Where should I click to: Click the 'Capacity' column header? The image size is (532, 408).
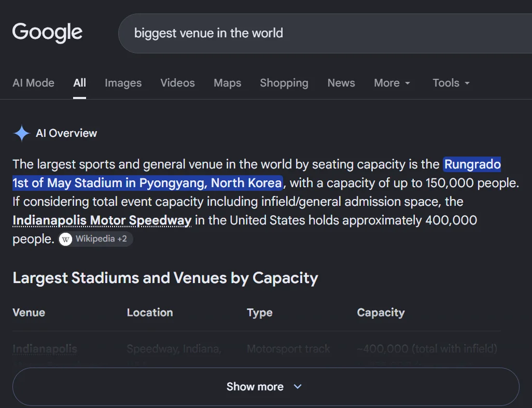pyautogui.click(x=381, y=313)
